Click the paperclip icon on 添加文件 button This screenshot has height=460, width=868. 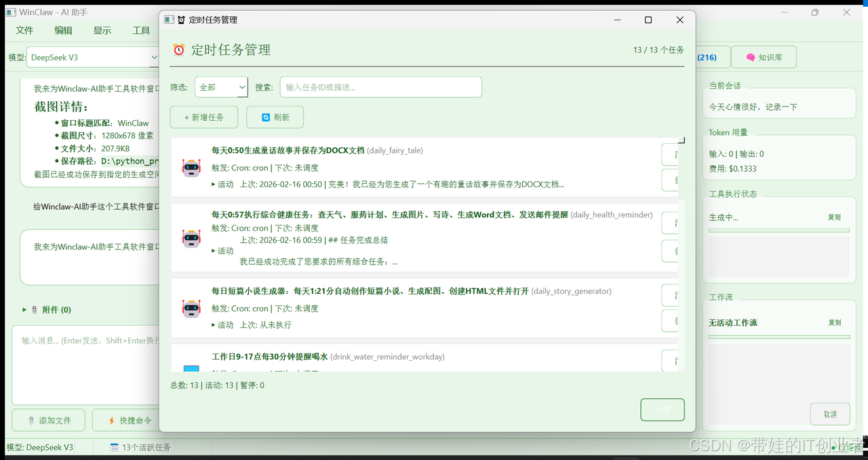coord(31,421)
